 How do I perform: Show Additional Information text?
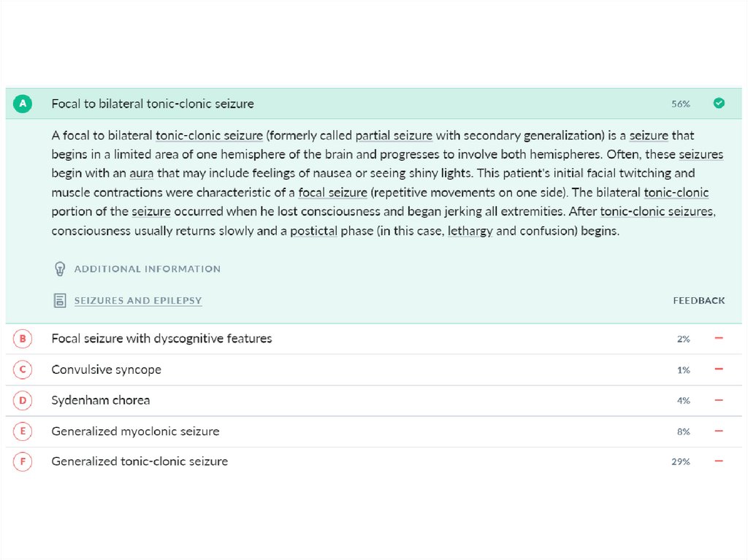(147, 269)
